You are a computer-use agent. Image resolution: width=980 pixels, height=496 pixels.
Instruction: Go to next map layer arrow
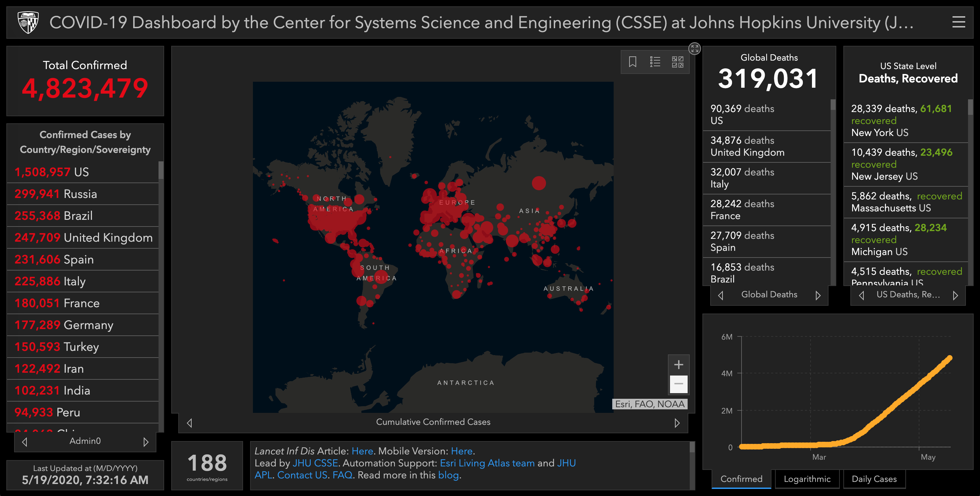tap(677, 423)
